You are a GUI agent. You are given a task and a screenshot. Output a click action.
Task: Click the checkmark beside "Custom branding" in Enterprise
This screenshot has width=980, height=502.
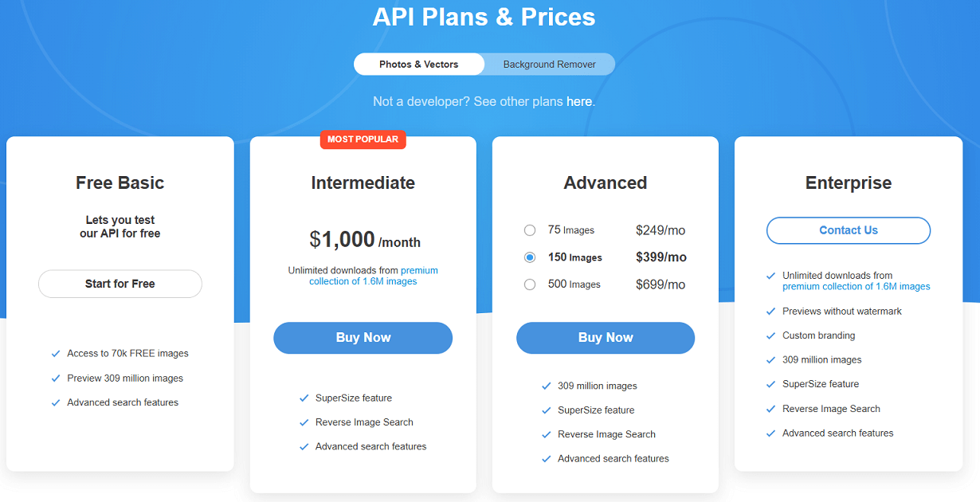click(x=771, y=335)
